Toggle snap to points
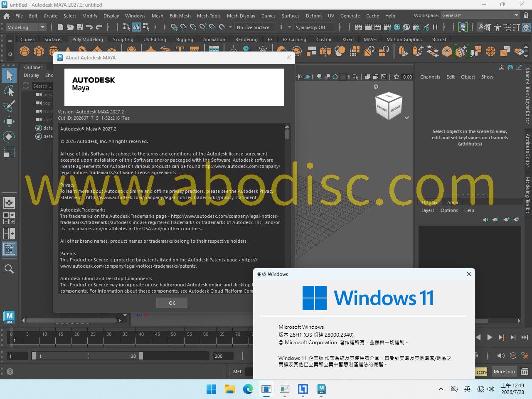The height and width of the screenshot is (399, 532). click(x=193, y=27)
